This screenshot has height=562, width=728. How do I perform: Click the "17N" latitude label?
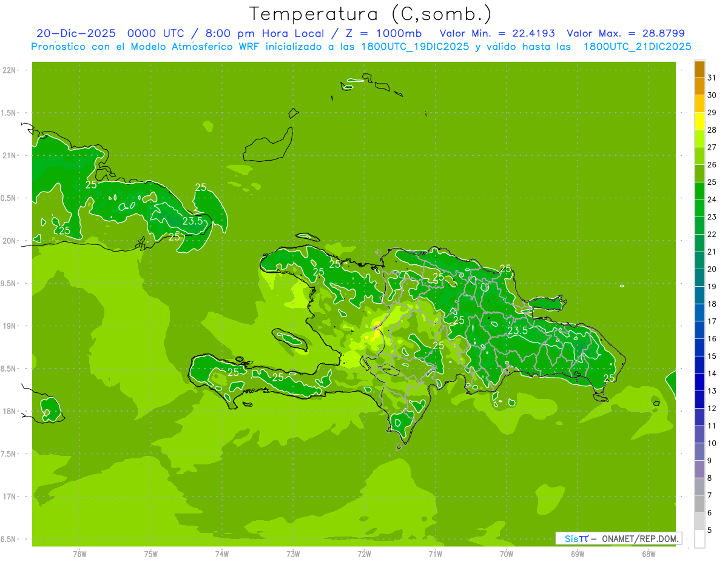point(10,497)
